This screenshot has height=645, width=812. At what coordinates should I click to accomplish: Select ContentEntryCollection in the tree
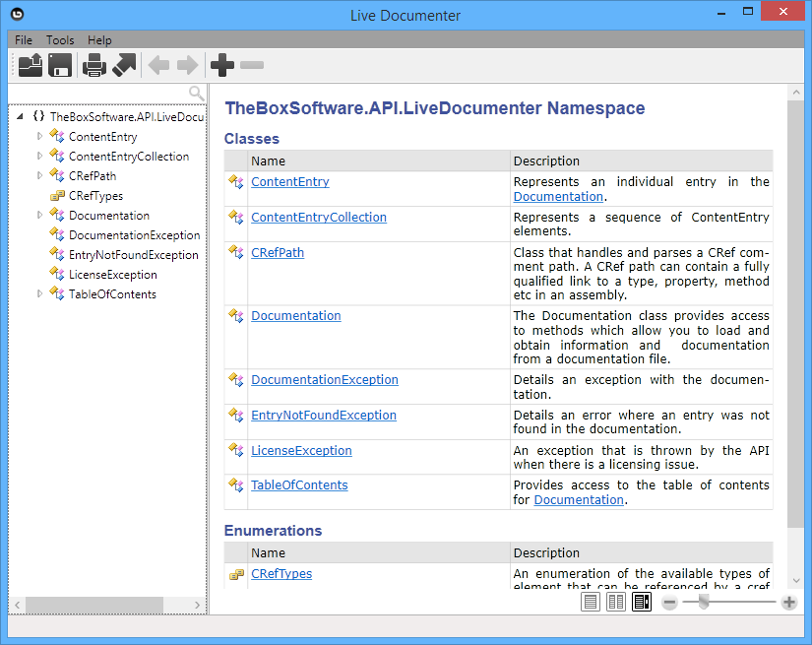tap(129, 157)
